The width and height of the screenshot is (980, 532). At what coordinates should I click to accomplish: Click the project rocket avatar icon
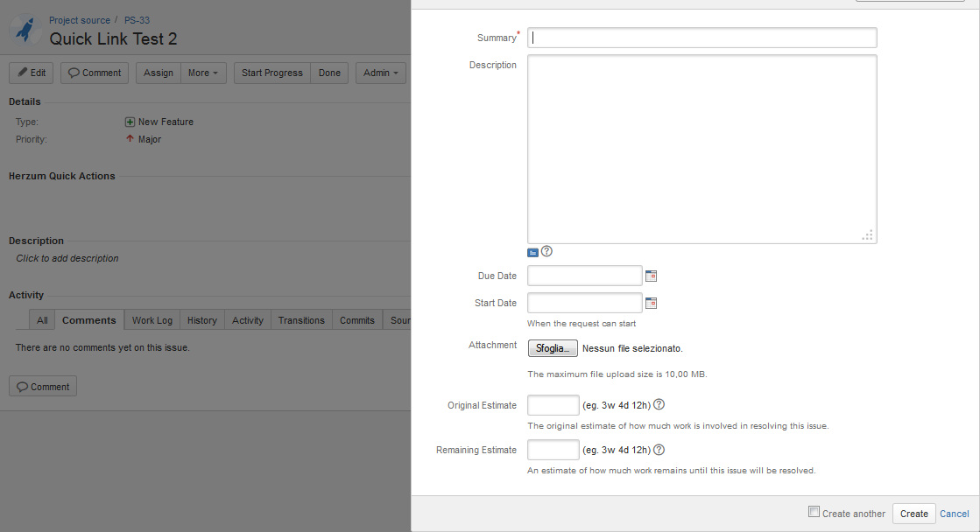25,30
